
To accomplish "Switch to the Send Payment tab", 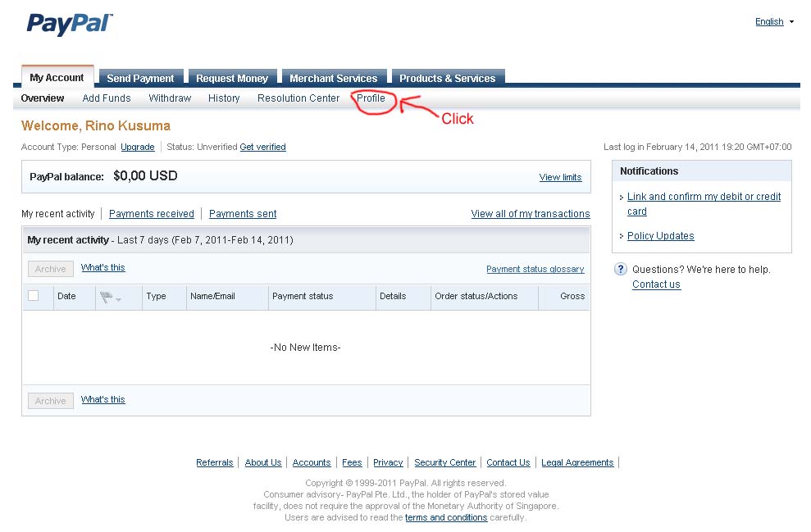I will coord(141,78).
